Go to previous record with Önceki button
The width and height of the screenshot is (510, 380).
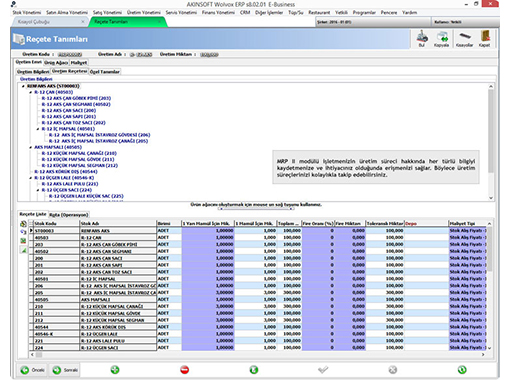[32, 370]
